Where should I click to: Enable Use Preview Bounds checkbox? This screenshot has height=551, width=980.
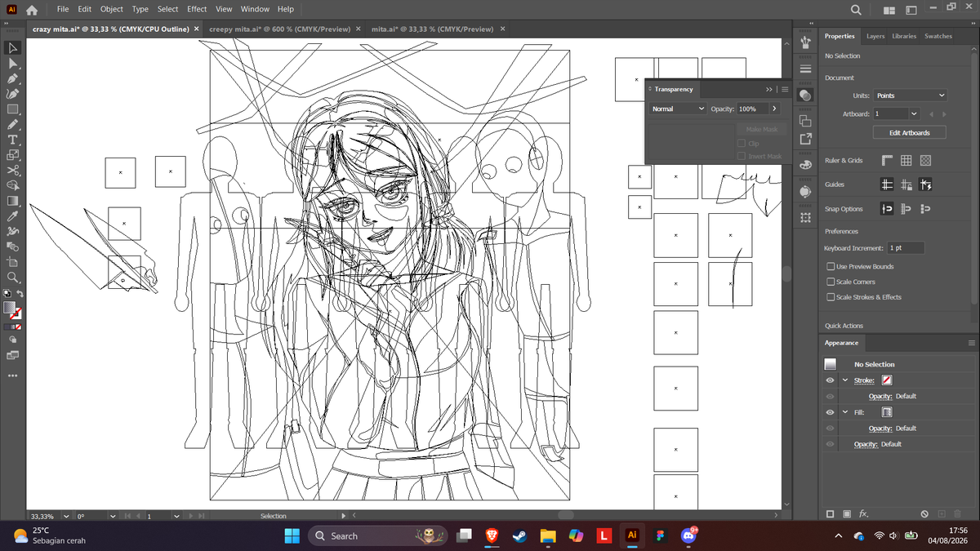[x=831, y=266]
